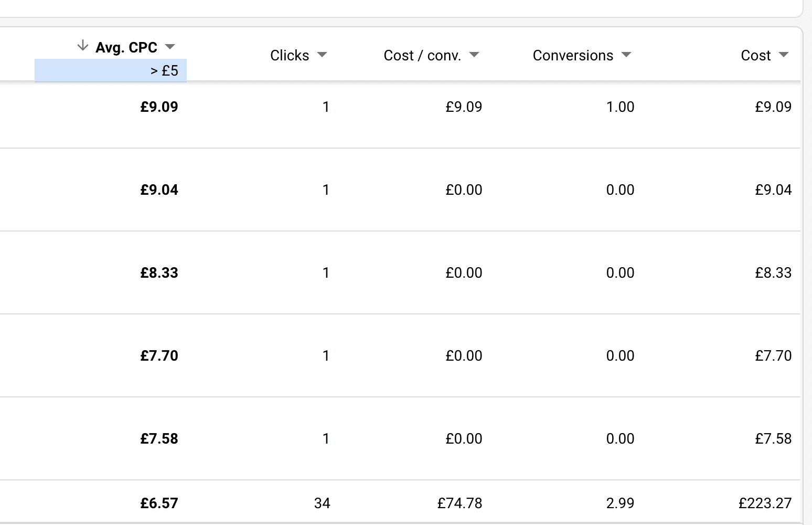Click the £7.70 cost cell
The height and width of the screenshot is (525, 812).
(x=774, y=355)
